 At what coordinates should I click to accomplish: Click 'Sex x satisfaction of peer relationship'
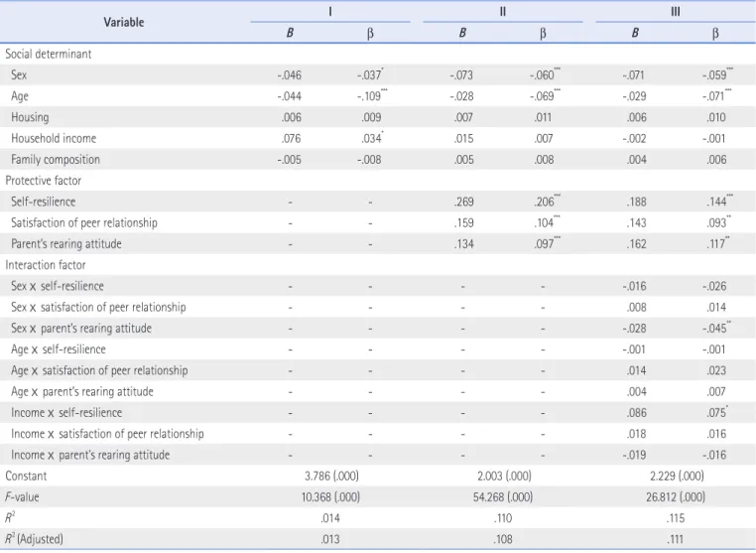tap(98, 308)
